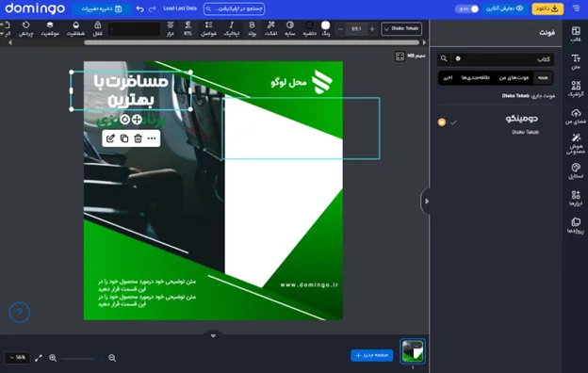Click the Load Last Data button

coord(180,8)
